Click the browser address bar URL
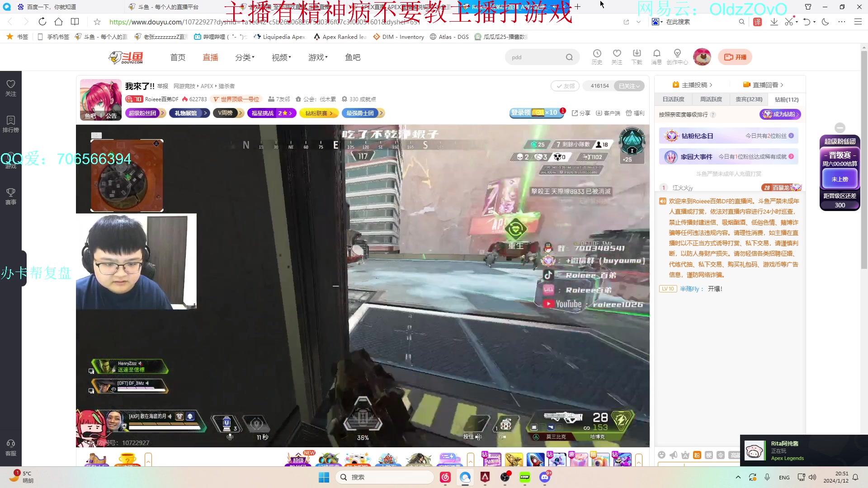 pos(264,22)
